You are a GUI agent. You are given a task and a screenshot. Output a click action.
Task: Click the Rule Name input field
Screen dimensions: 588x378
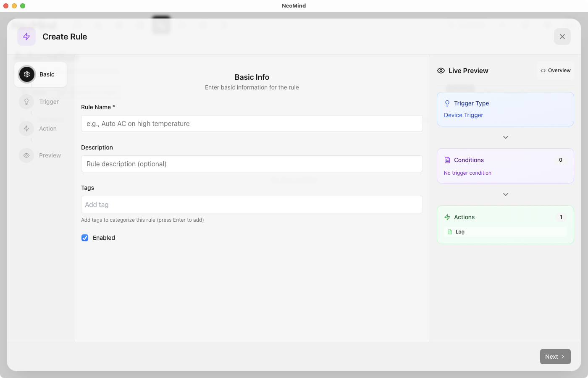252,123
